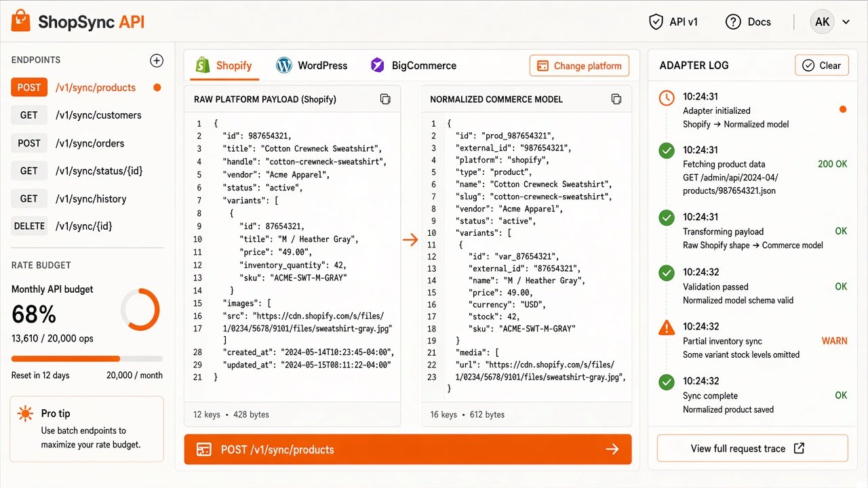Click the Partial inventory sync warning icon
Screen dimensions: 868x488
click(667, 327)
